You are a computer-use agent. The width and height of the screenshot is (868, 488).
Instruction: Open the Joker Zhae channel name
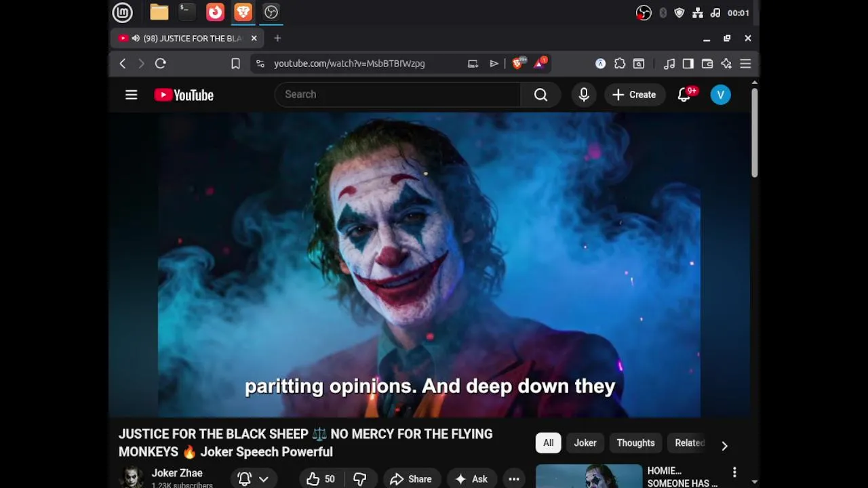(177, 473)
